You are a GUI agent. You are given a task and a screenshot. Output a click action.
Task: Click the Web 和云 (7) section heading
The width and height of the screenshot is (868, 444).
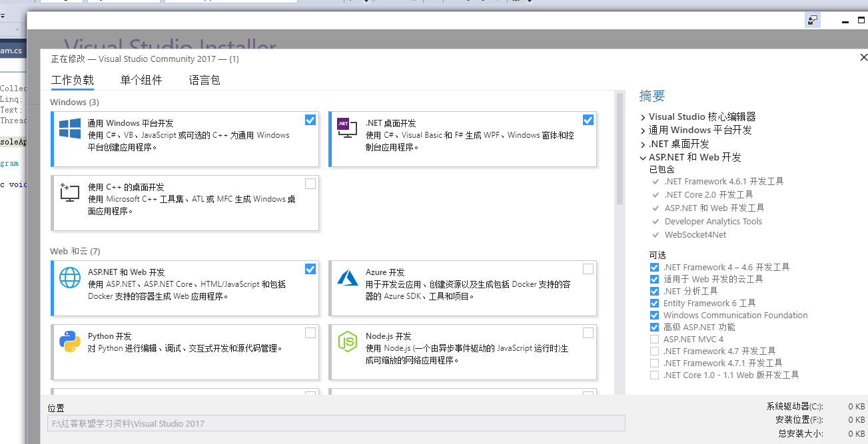[75, 251]
